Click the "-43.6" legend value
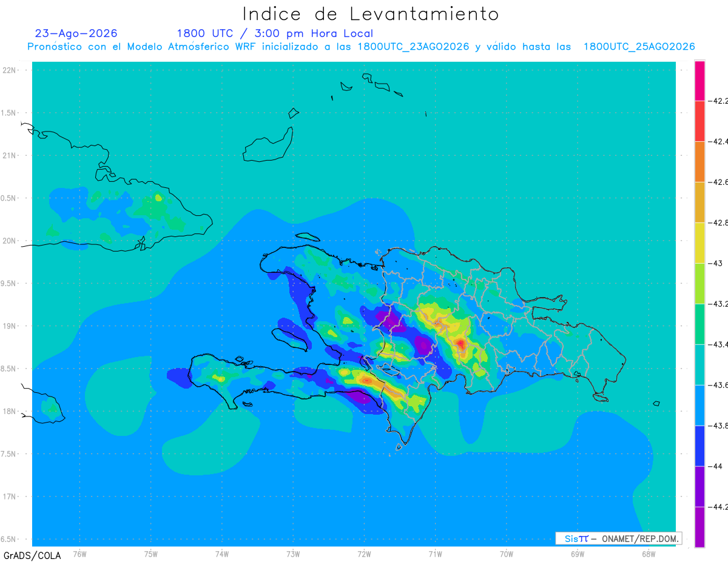The height and width of the screenshot is (562, 728). (718, 385)
